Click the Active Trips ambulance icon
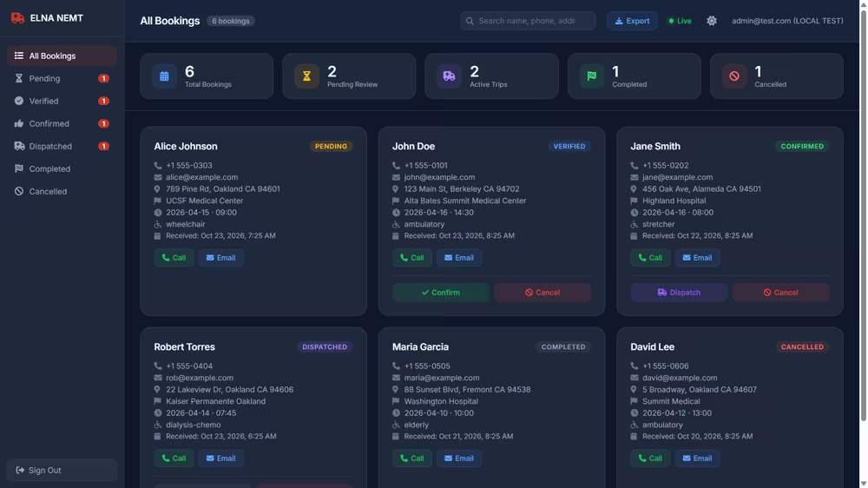 pos(449,76)
